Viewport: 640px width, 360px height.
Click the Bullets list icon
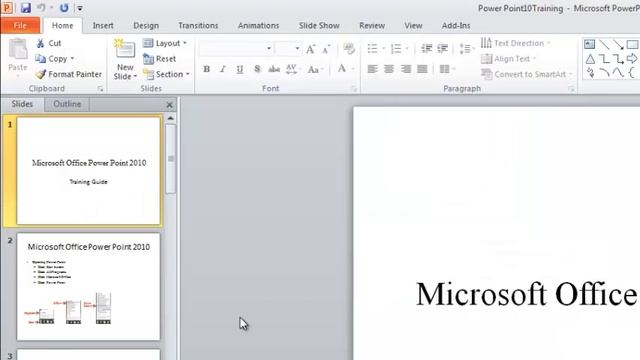tap(373, 49)
